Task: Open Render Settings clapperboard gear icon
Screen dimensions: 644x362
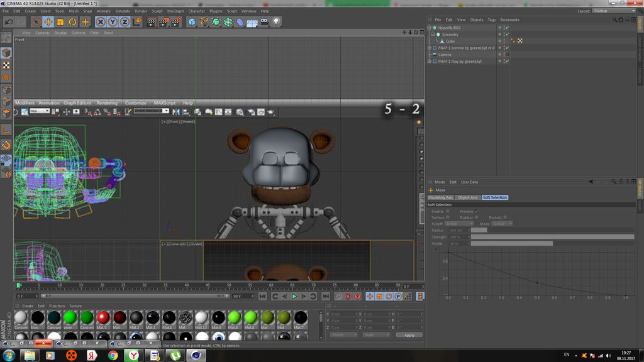Action: point(176,22)
